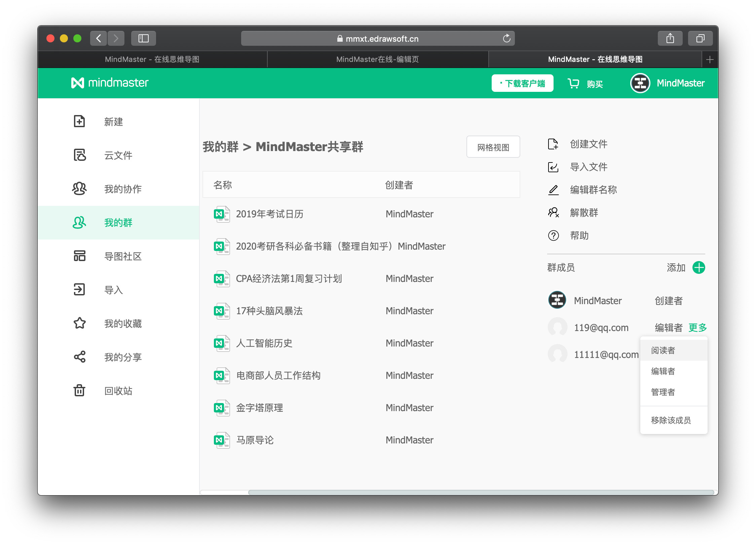Click the 下载客户端 button

522,83
